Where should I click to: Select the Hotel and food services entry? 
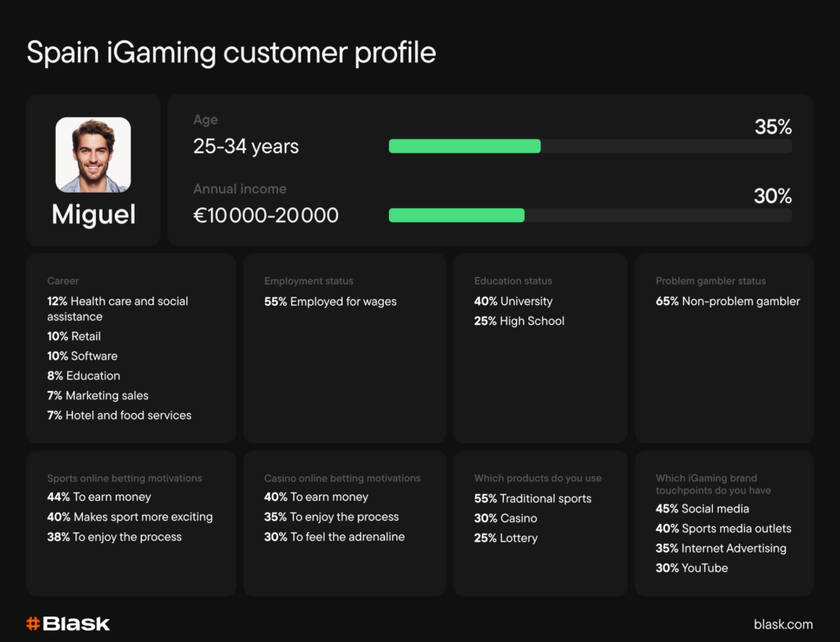point(119,415)
